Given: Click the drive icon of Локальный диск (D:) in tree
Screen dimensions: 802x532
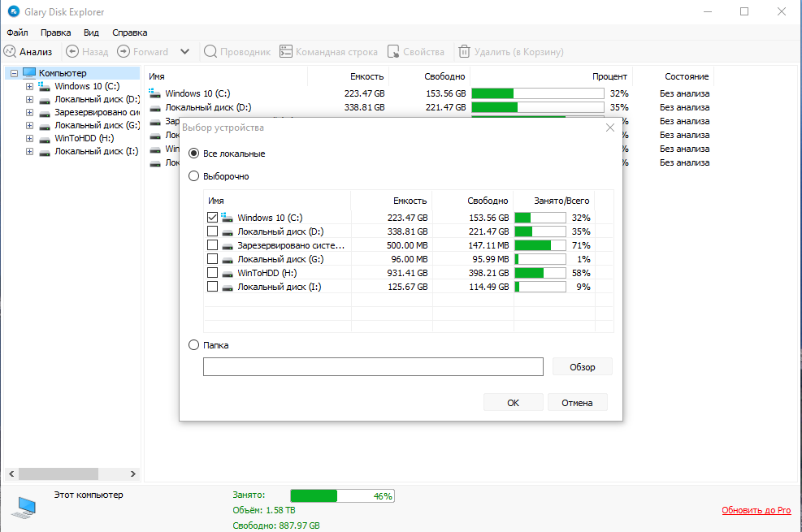Looking at the screenshot, I should 45,100.
